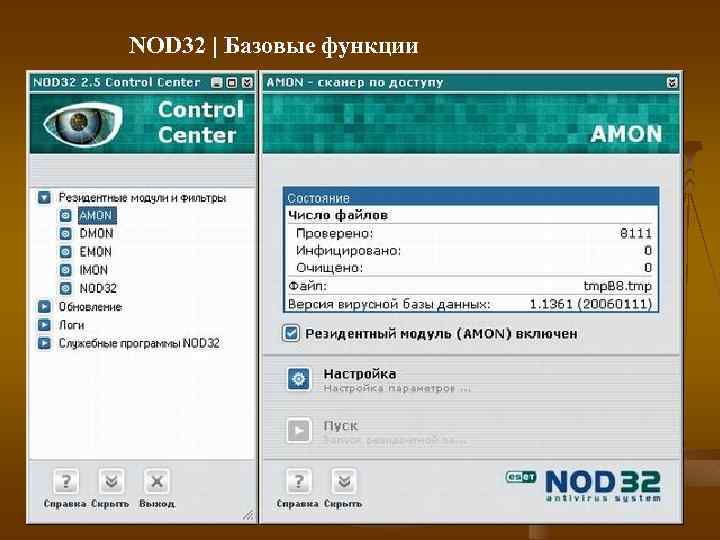Select EMON in the modules tree
The image size is (720, 540).
click(96, 252)
